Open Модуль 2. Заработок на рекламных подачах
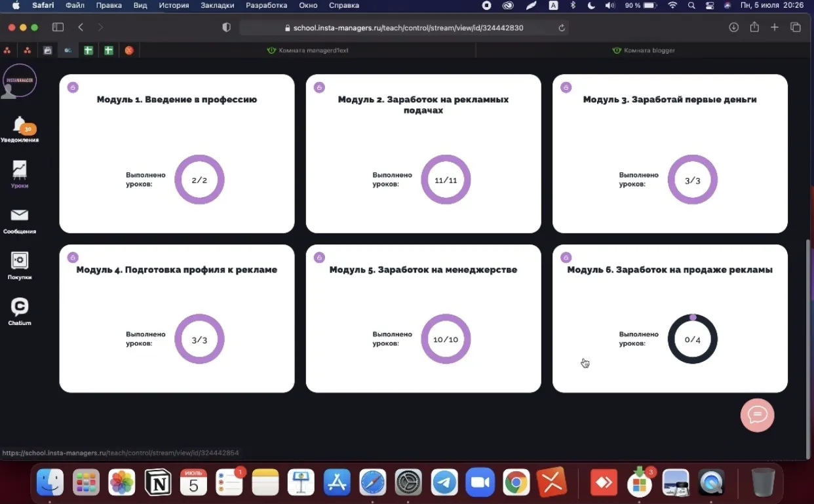 pyautogui.click(x=423, y=105)
